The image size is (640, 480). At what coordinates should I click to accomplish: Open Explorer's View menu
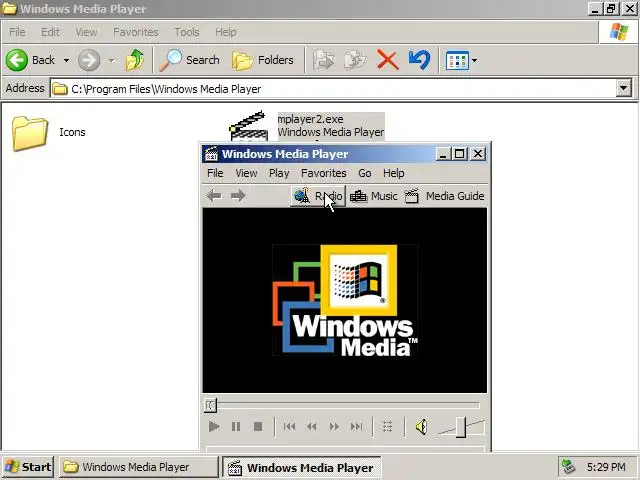(x=87, y=32)
